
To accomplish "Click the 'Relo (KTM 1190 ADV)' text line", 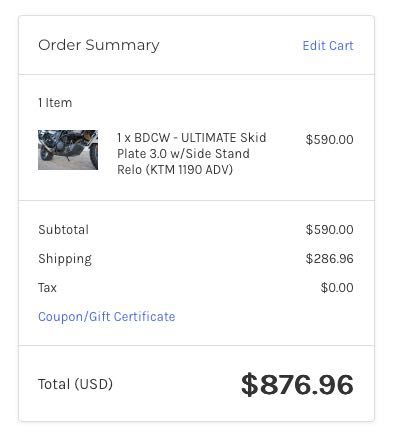I will (175, 170).
